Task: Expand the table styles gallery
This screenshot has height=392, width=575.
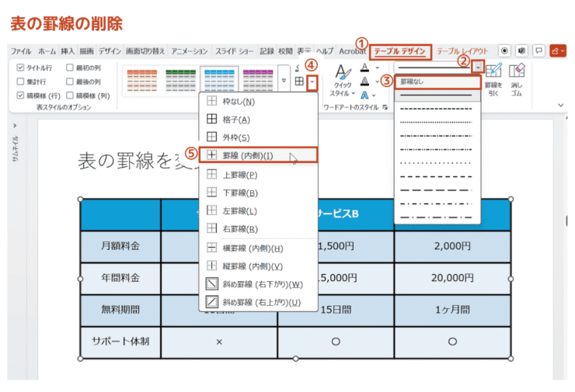Action: coord(284,81)
